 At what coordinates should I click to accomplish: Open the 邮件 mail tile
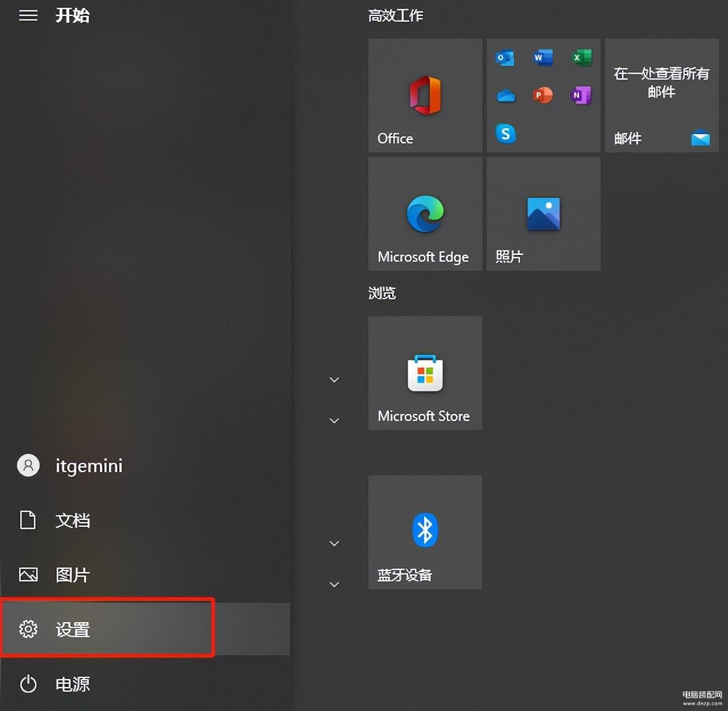(x=661, y=96)
